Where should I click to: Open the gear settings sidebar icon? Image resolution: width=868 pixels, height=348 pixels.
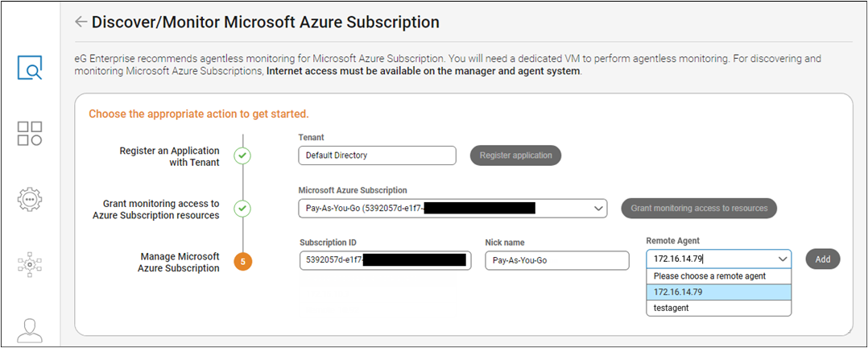pyautogui.click(x=30, y=198)
